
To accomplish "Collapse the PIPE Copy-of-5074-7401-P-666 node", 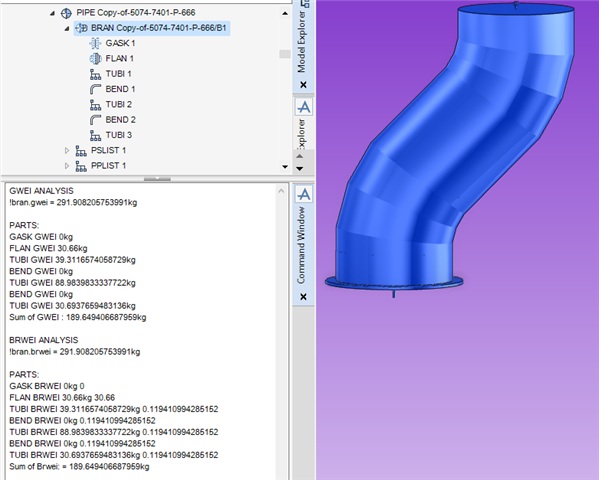I will [x=52, y=13].
